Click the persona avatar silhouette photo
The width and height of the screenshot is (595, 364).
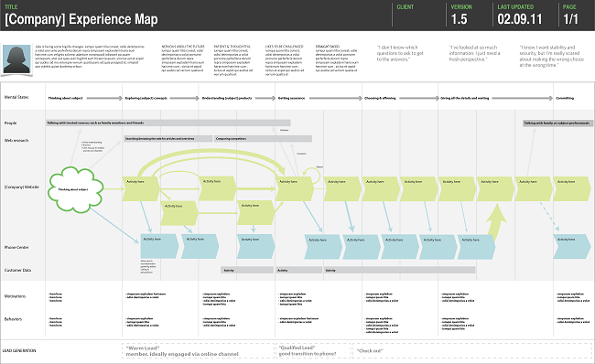(16, 59)
